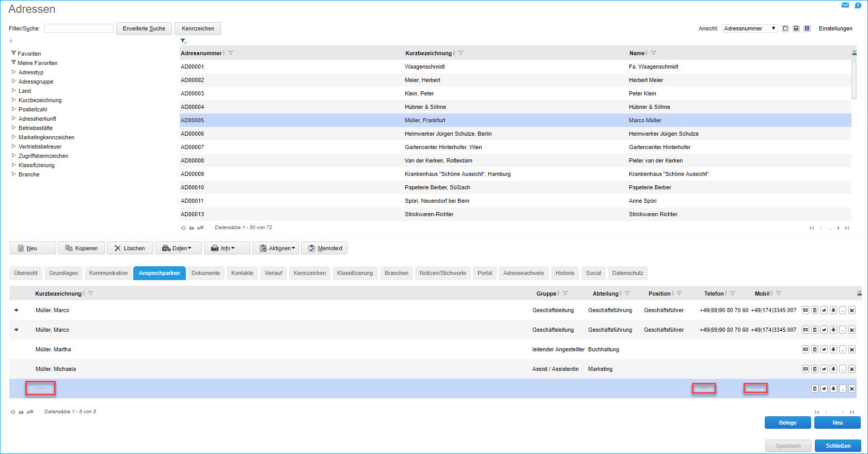Click the Erweiterte Suche button
Screen dimensions: 868x454
tap(144, 28)
